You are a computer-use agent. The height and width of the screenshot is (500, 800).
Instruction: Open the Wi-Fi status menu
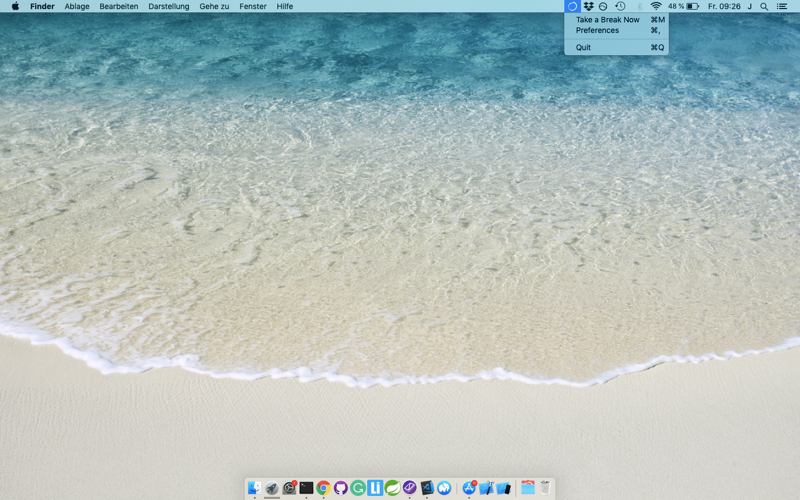pos(656,6)
